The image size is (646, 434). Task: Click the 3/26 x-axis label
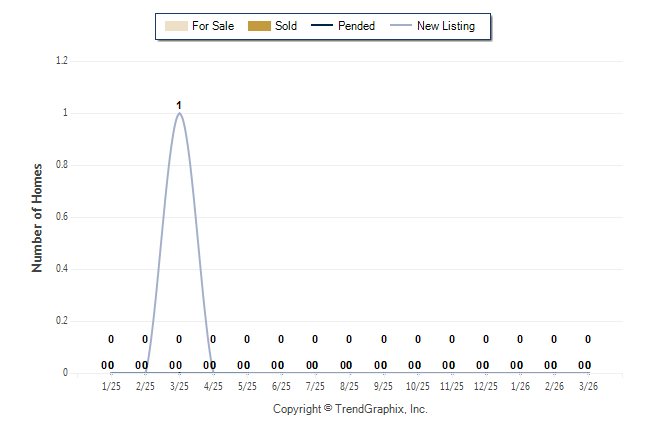(588, 386)
